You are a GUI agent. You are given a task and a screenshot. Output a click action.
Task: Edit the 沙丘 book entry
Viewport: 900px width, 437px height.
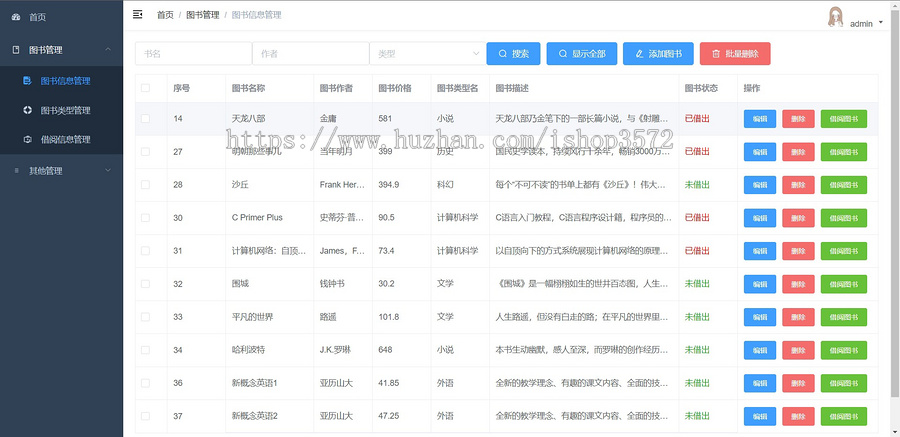(x=759, y=185)
